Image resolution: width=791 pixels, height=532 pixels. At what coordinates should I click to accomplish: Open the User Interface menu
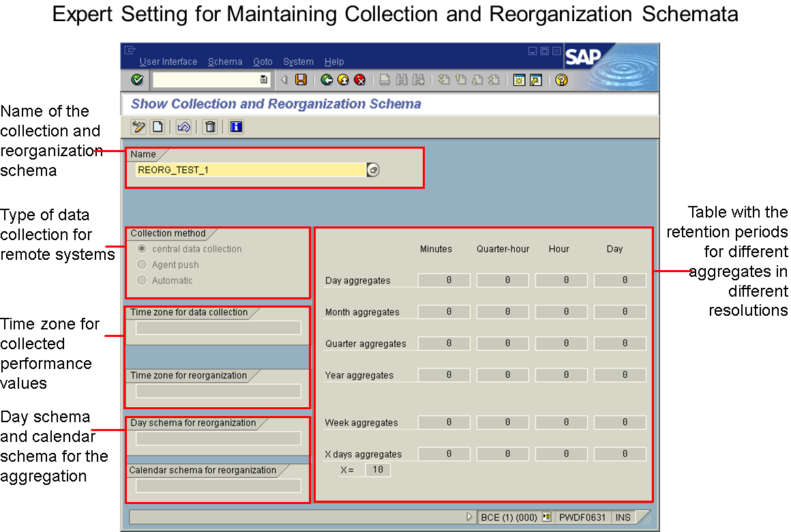[x=168, y=61]
